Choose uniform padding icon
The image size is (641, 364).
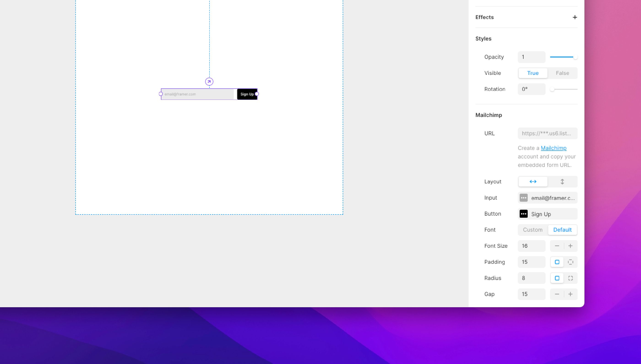click(x=557, y=262)
